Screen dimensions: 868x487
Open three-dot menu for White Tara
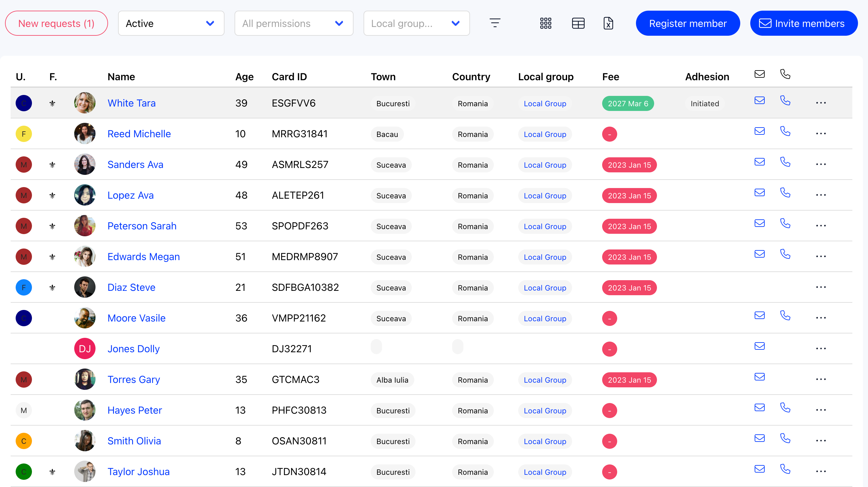click(x=820, y=103)
